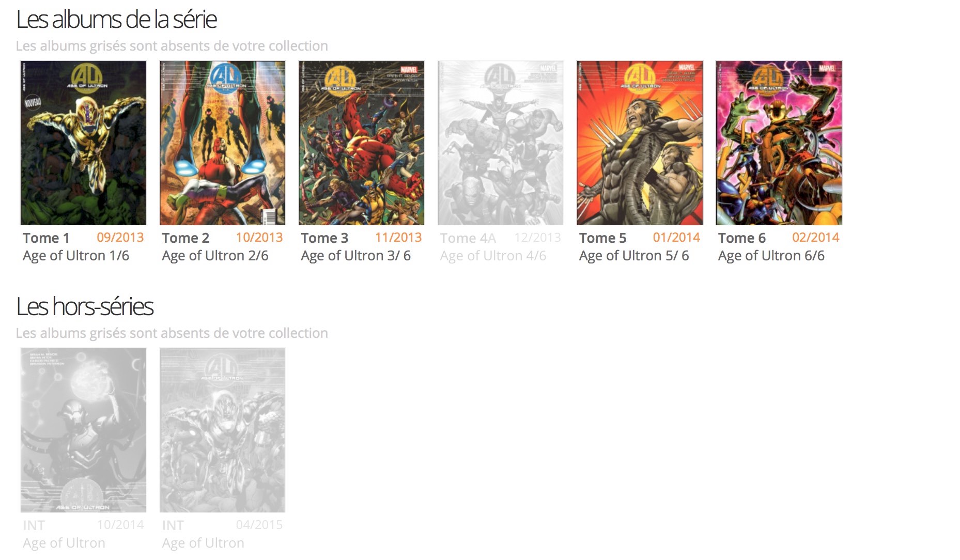
Task: Select the Tome 5 Wolverine cover
Action: click(x=640, y=143)
